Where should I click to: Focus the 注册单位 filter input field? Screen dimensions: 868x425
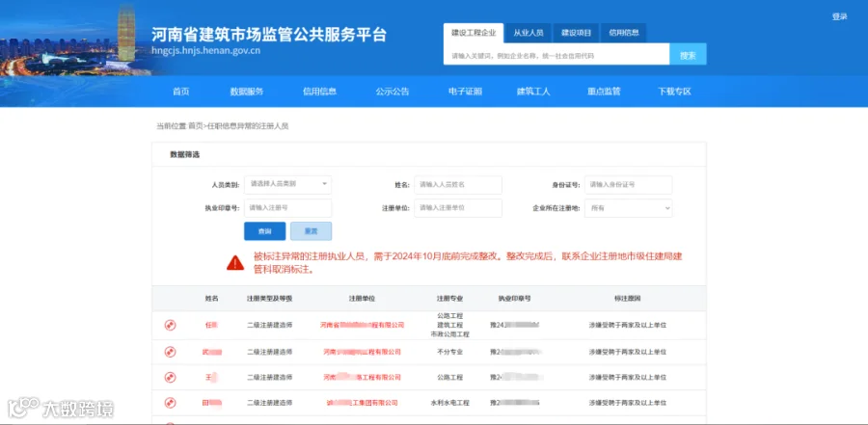point(458,208)
